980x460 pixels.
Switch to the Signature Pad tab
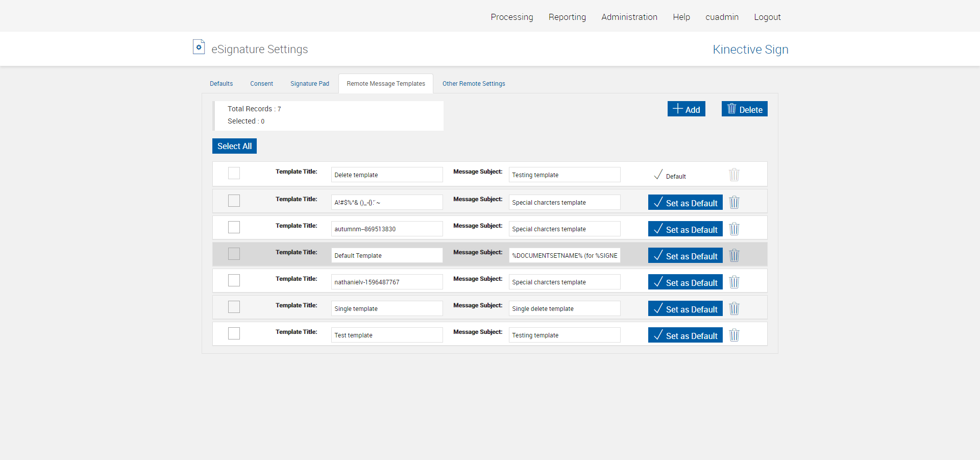coord(309,84)
